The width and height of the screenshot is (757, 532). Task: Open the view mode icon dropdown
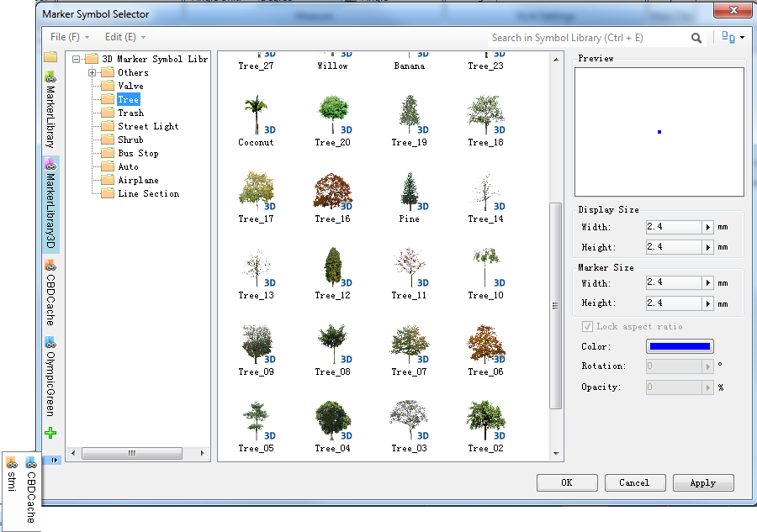click(x=733, y=38)
